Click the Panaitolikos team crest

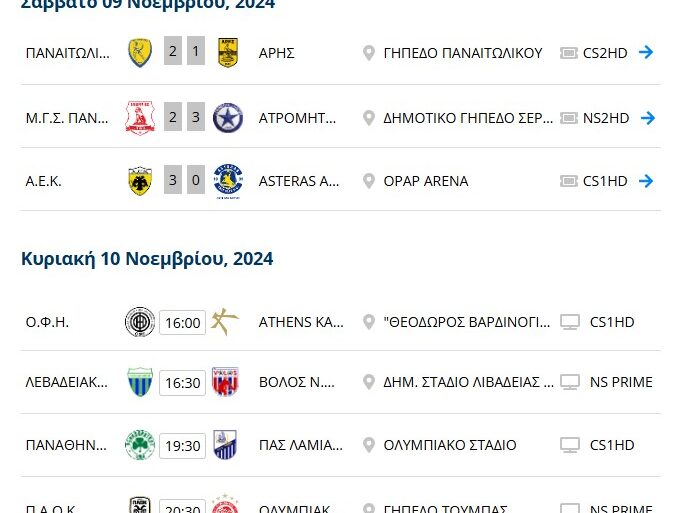pos(139,53)
